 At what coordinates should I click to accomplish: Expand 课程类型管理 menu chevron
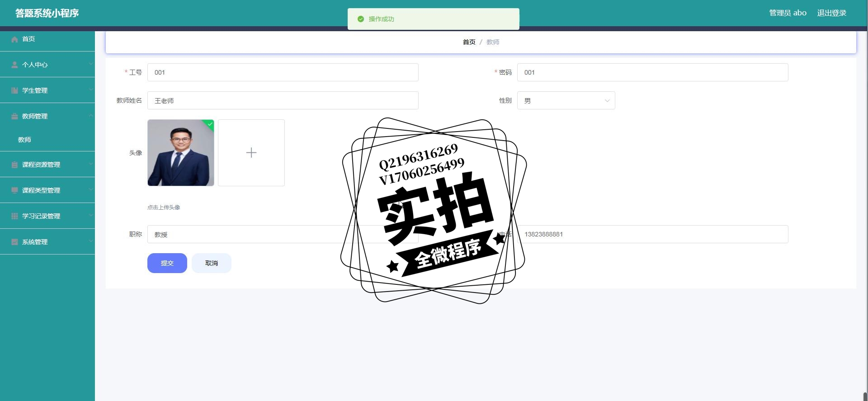pos(91,189)
